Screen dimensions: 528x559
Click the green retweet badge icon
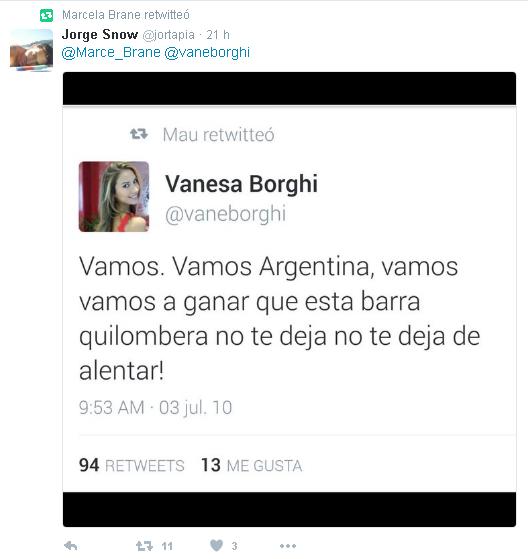click(46, 15)
